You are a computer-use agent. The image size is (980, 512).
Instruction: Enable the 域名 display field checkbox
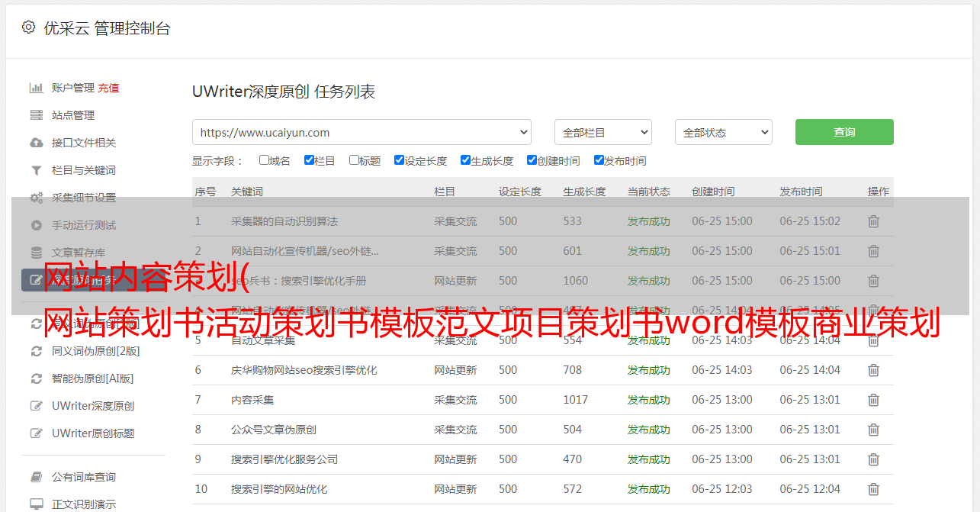tap(264, 160)
